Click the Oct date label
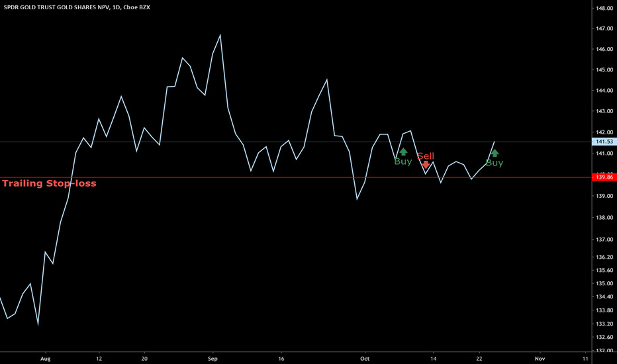 point(365,359)
